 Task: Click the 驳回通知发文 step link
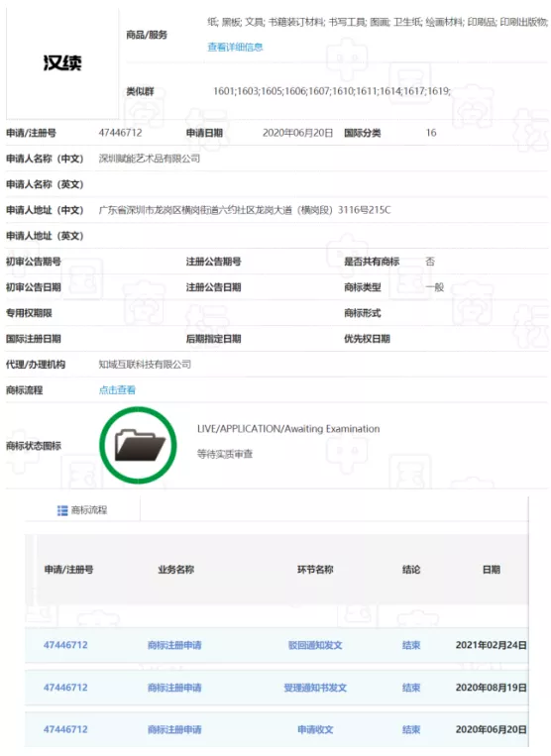pyautogui.click(x=315, y=645)
